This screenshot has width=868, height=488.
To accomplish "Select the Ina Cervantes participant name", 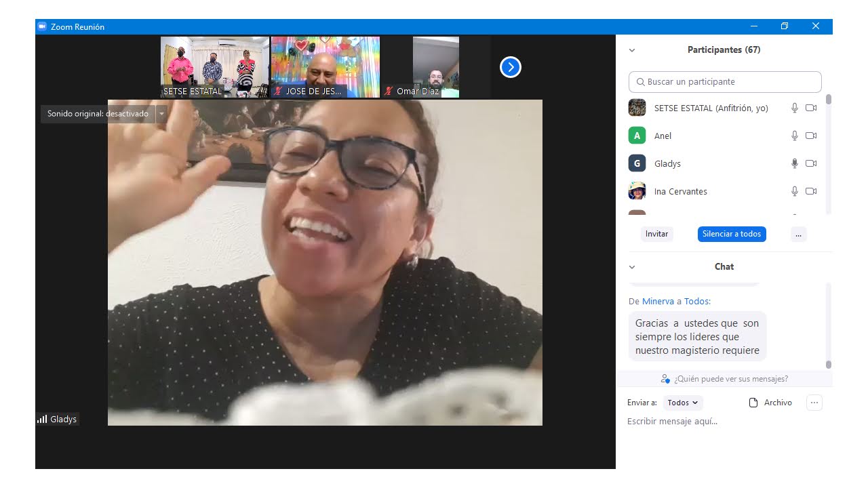I will point(681,192).
